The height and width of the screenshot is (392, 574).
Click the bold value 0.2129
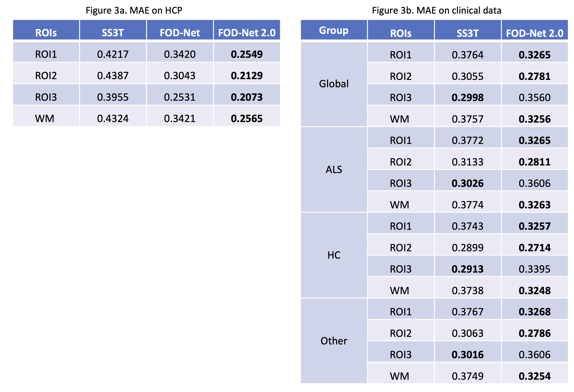pos(247,76)
